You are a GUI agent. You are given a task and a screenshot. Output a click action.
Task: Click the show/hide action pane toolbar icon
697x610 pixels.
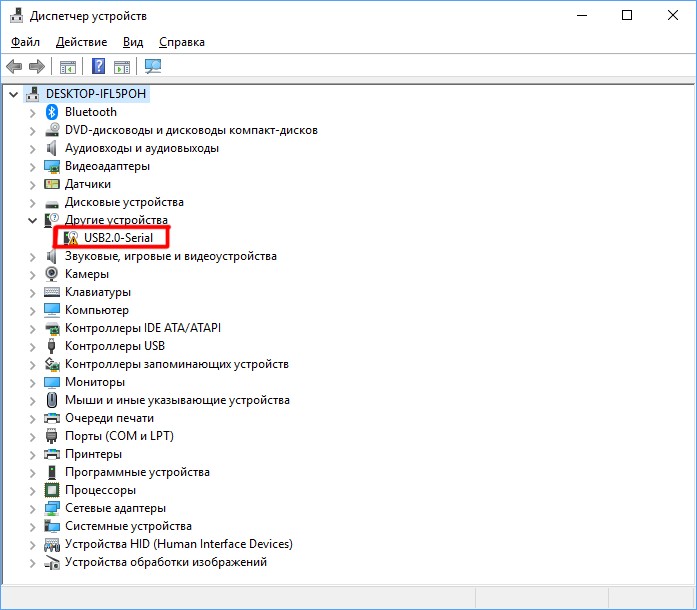tap(122, 67)
